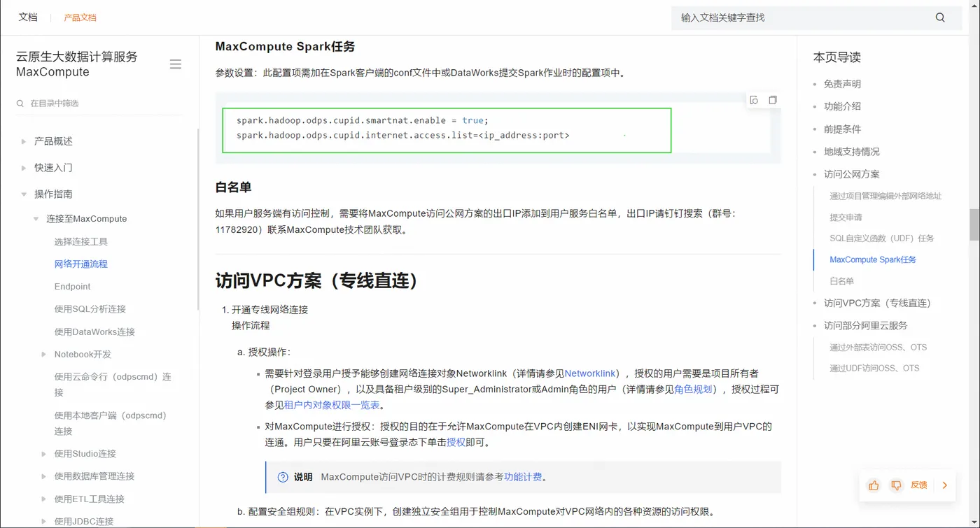980x528 pixels.
Task: Collapse the feedback widget with its chevron arrow
Action: pos(944,485)
